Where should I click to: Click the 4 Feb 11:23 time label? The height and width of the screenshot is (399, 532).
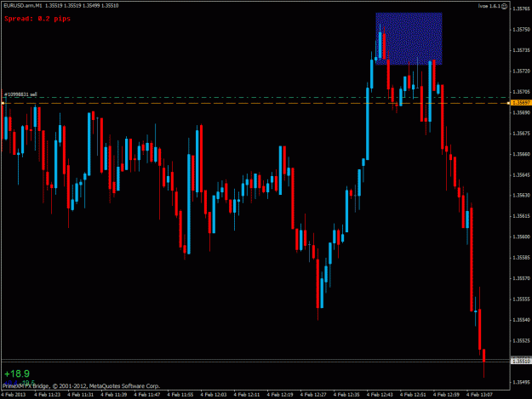pyautogui.click(x=47, y=395)
